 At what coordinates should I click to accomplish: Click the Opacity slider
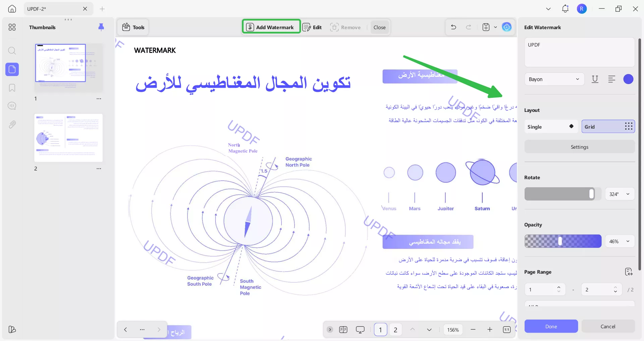[x=563, y=241]
